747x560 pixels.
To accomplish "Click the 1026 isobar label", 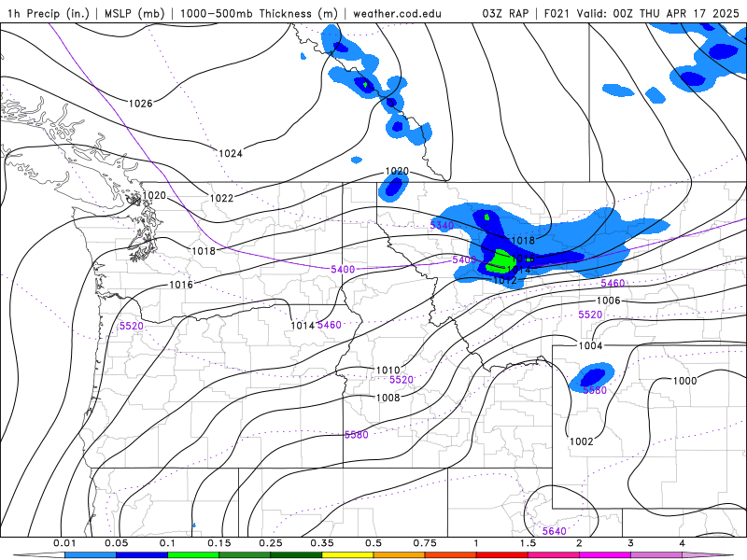I will pyautogui.click(x=141, y=104).
